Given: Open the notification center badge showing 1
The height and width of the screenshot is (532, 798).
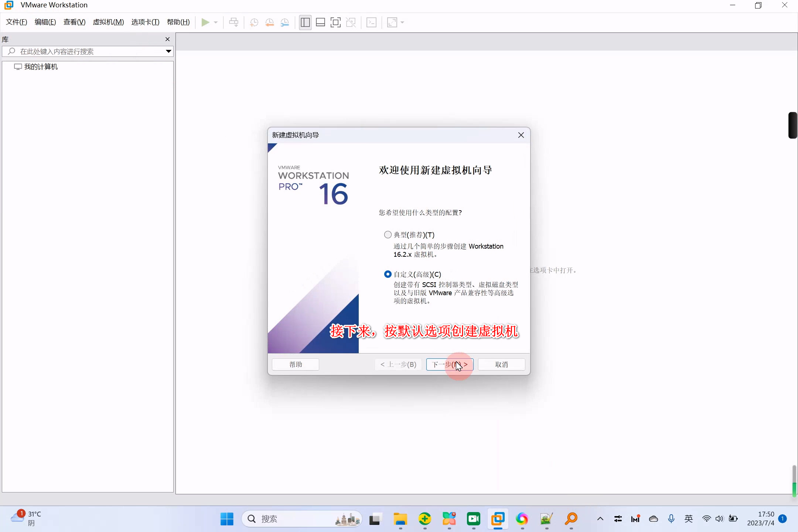Looking at the screenshot, I should point(782,519).
